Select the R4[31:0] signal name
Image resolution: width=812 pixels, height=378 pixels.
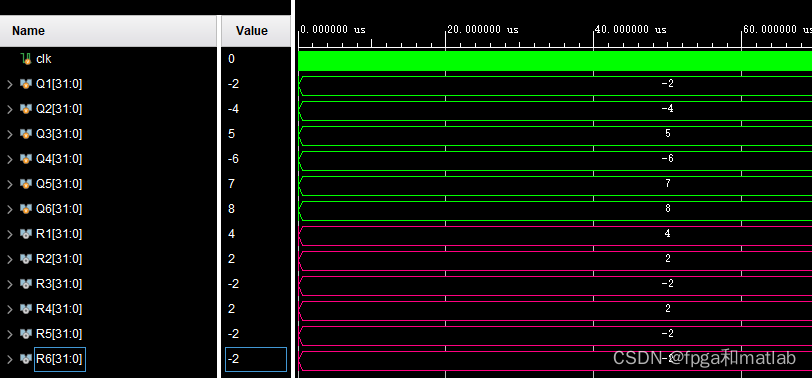[59, 309]
